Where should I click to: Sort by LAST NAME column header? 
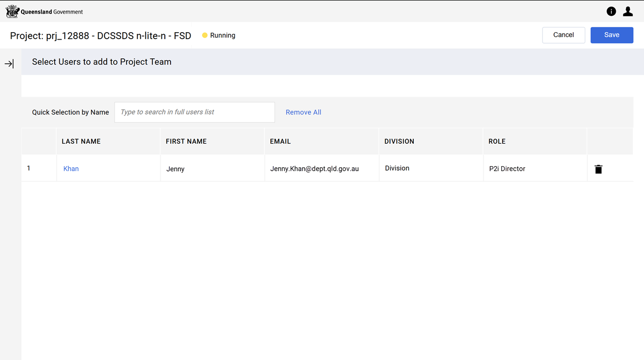coord(81,142)
